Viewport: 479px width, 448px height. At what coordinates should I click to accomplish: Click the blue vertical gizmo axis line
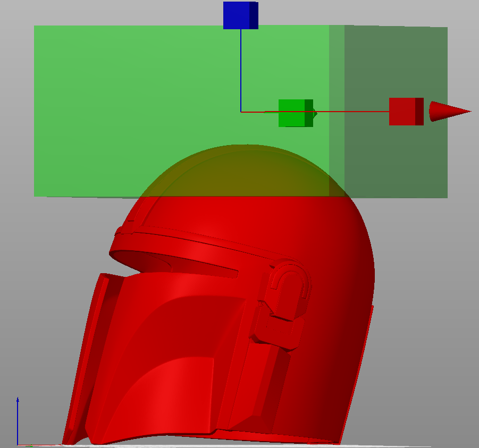[x=241, y=71]
